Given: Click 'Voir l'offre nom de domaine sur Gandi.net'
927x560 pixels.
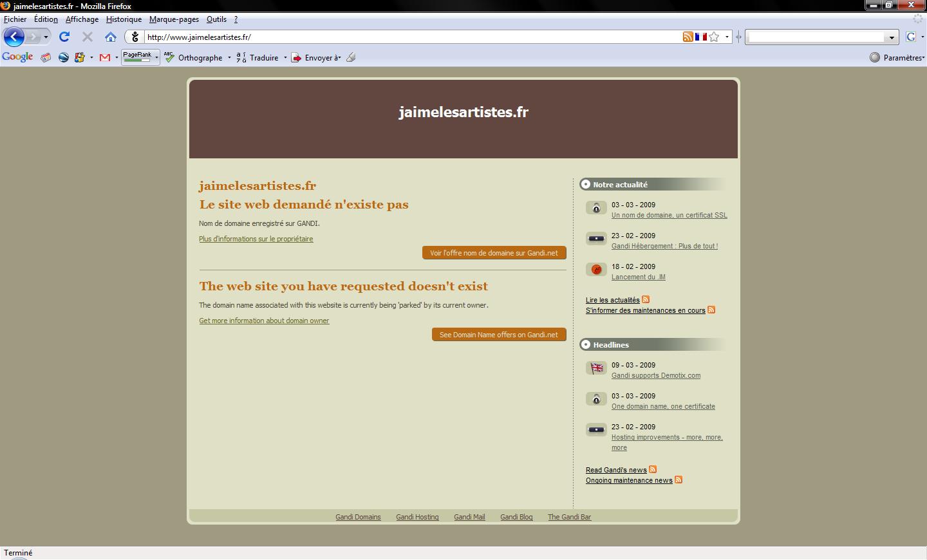Looking at the screenshot, I should click(494, 253).
